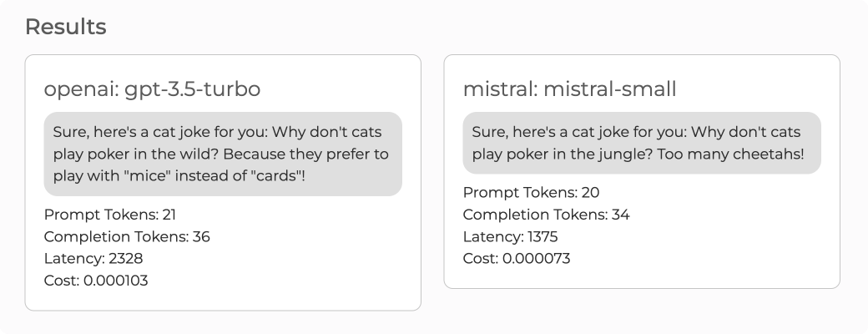868x334 pixels.
Task: Click the word "jungle" in Mistral's response
Action: (x=631, y=154)
